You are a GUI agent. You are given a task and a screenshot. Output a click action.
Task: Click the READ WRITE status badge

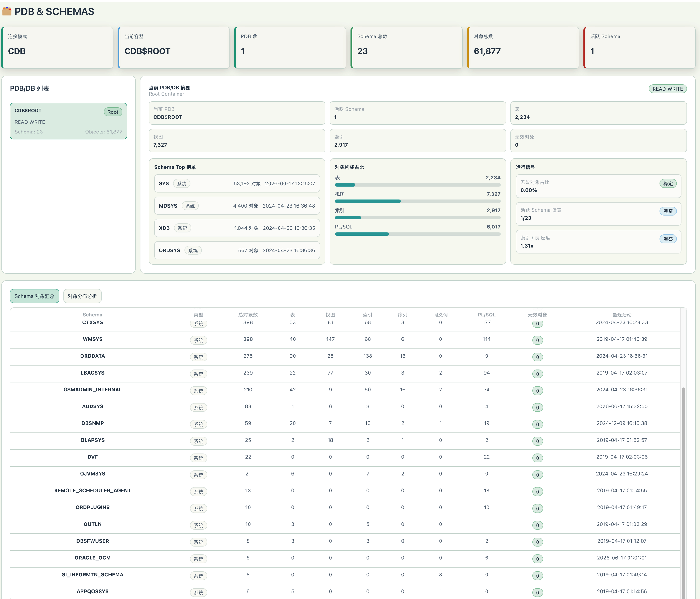click(x=667, y=89)
